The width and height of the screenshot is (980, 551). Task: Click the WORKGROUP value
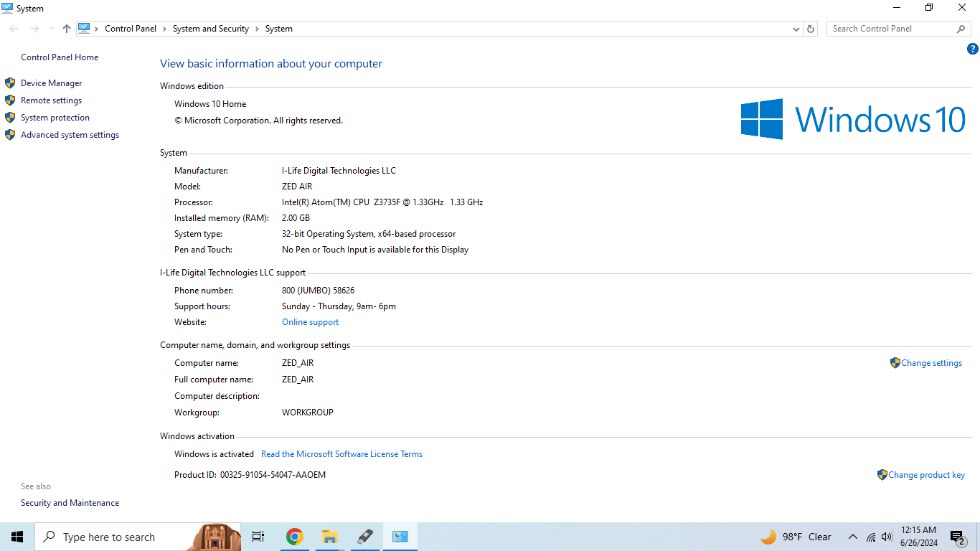[308, 413]
